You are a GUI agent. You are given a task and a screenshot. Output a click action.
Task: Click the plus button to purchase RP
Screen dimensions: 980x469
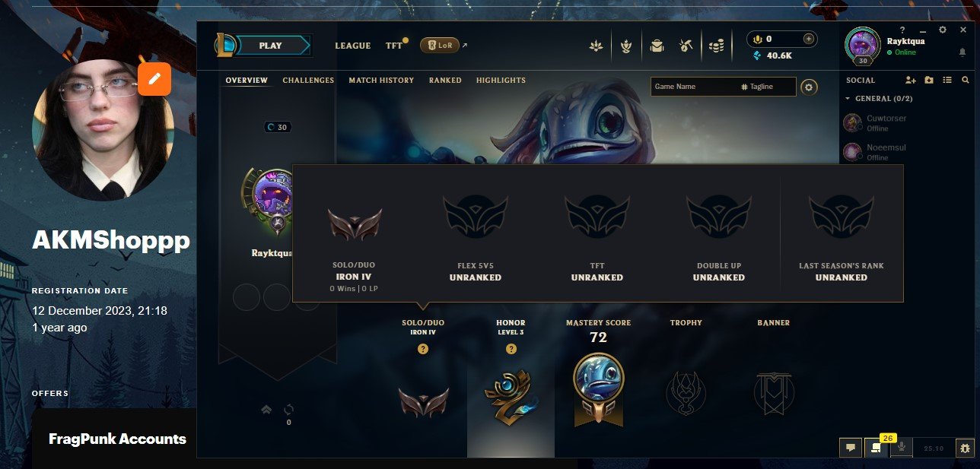809,39
